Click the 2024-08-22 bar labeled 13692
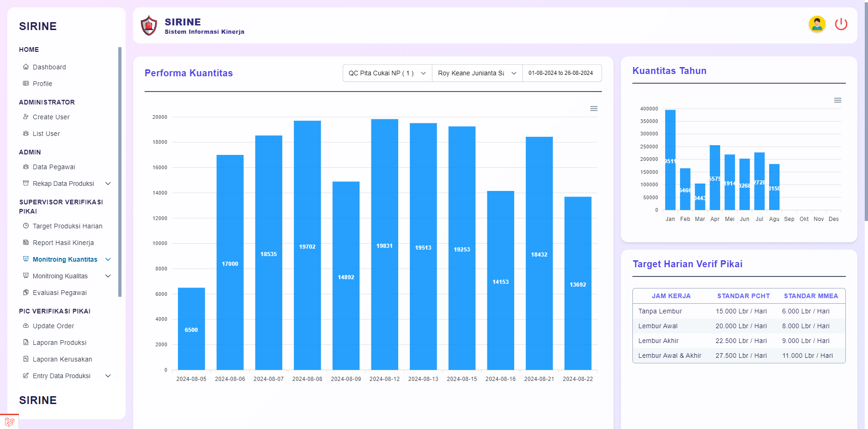 coord(577,283)
